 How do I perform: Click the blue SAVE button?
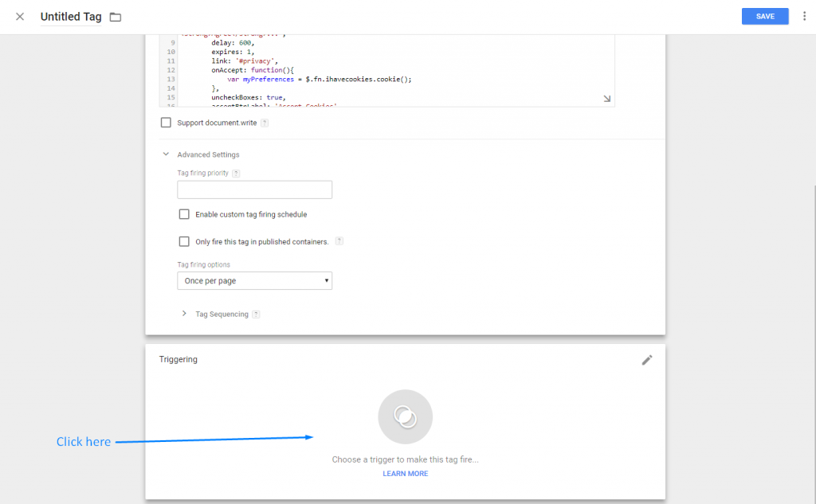[x=765, y=16]
